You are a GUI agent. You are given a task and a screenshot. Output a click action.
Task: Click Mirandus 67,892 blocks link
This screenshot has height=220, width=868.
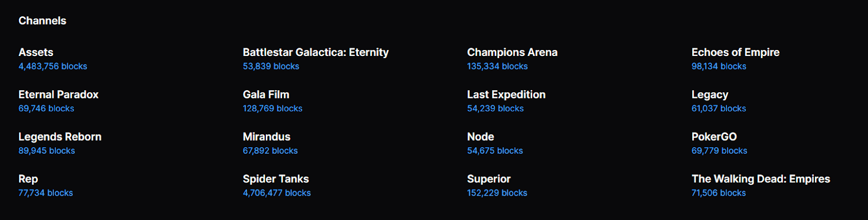270,151
